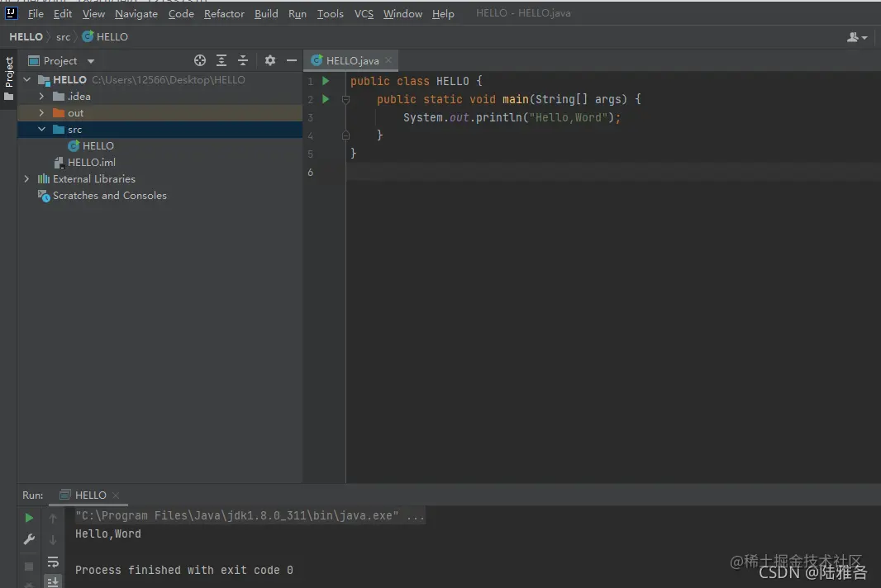The width and height of the screenshot is (881, 588).
Task: Click Expand All icon in Project panel
Action: point(221,60)
